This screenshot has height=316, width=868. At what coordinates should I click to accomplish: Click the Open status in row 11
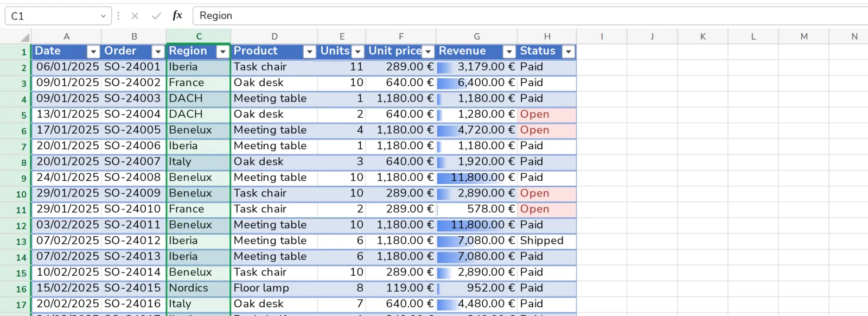point(547,210)
